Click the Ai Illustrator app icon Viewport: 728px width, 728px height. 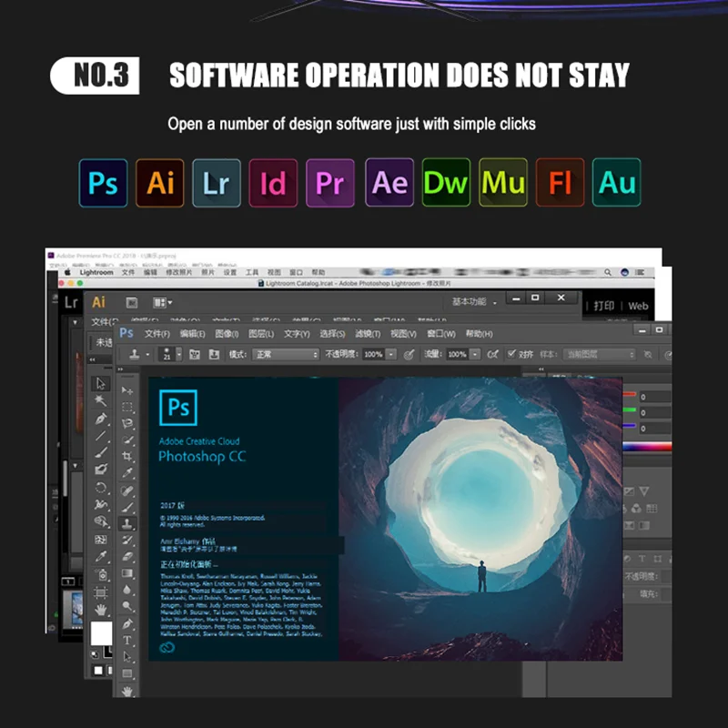tap(160, 183)
